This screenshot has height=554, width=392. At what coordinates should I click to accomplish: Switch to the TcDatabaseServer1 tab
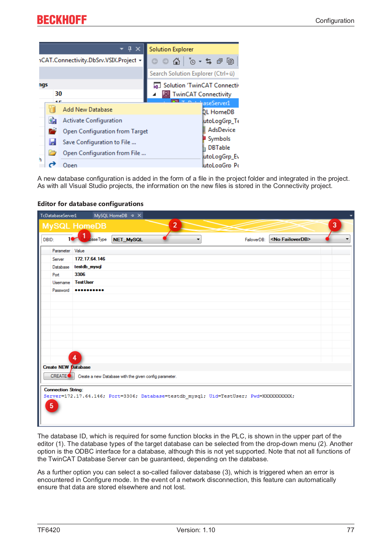[59, 215]
